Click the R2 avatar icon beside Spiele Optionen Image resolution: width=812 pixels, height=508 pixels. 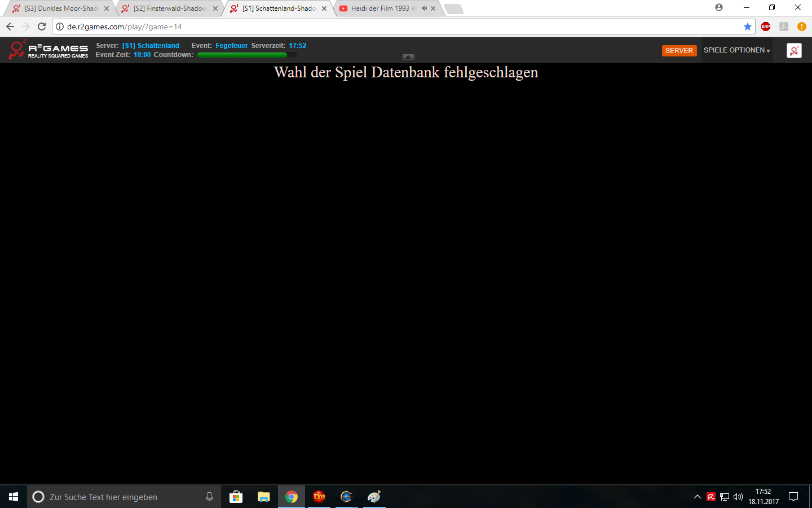click(x=794, y=51)
